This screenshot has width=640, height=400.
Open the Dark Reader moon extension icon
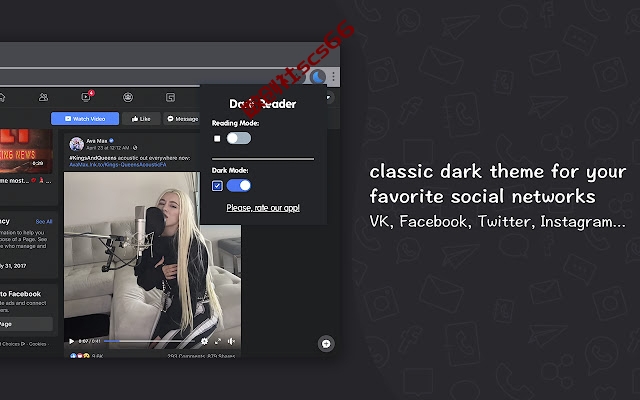[318, 77]
